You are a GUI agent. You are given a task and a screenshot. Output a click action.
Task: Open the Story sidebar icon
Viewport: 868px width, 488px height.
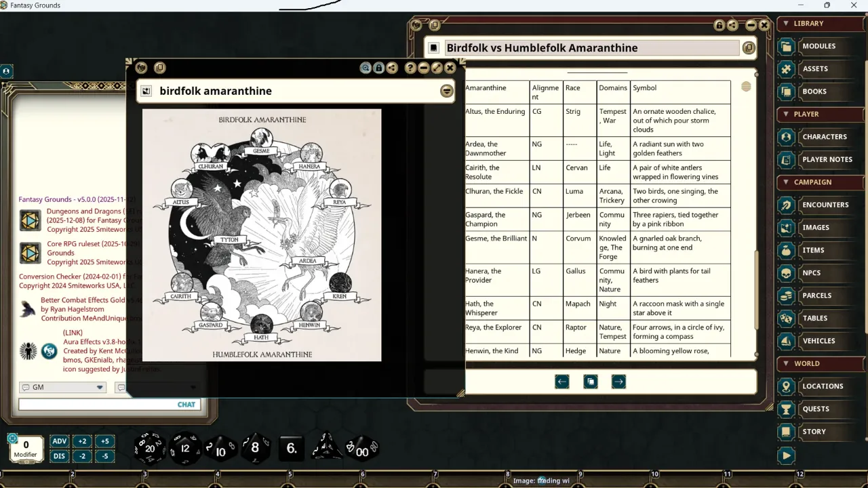click(786, 432)
